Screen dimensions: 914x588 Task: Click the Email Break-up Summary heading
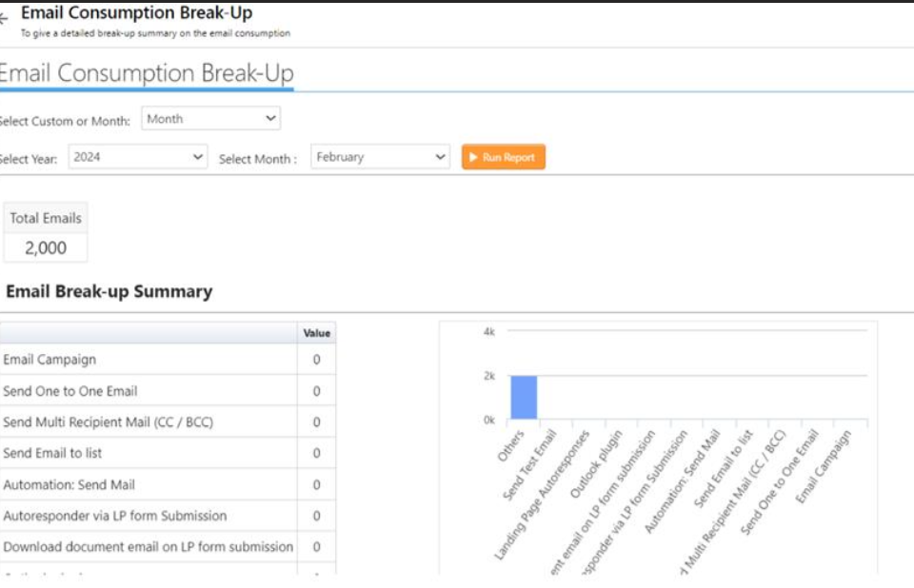pyautogui.click(x=109, y=292)
